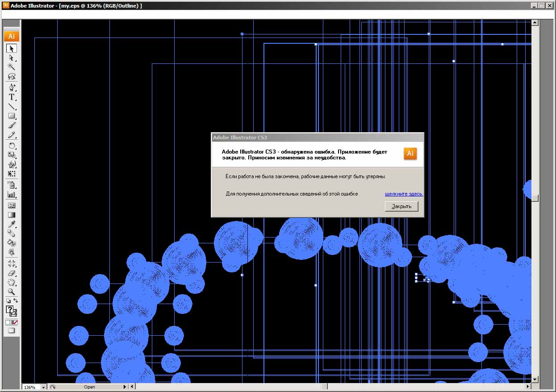
Task: Pick the Eyedropper tool
Action: 12,224
